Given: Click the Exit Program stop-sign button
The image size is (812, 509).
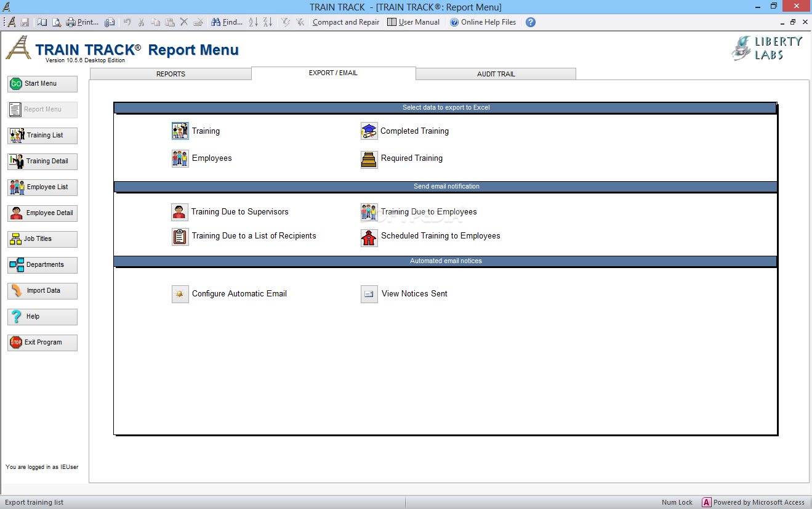Looking at the screenshot, I should click(42, 343).
